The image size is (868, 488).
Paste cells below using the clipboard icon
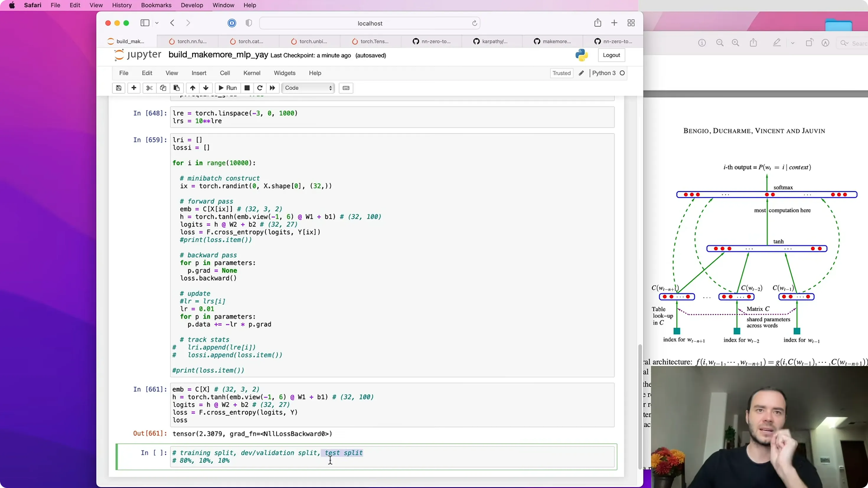tap(177, 88)
